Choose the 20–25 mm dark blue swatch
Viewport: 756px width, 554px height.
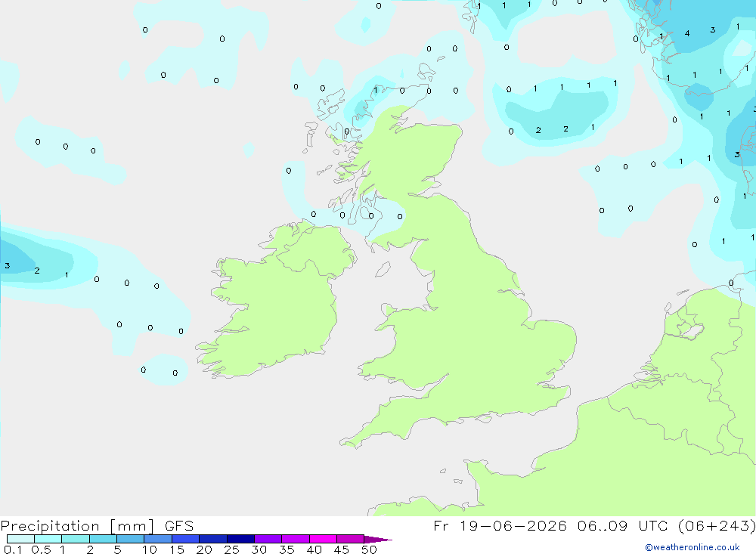(x=212, y=539)
